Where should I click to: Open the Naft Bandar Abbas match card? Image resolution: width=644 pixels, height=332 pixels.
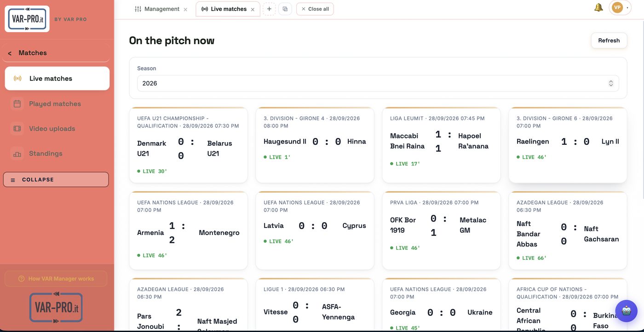(x=568, y=230)
